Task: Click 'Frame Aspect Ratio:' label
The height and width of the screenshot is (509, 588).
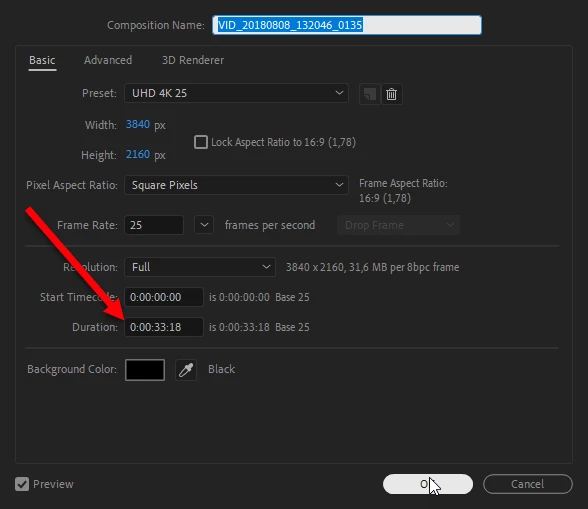Action: tap(403, 183)
